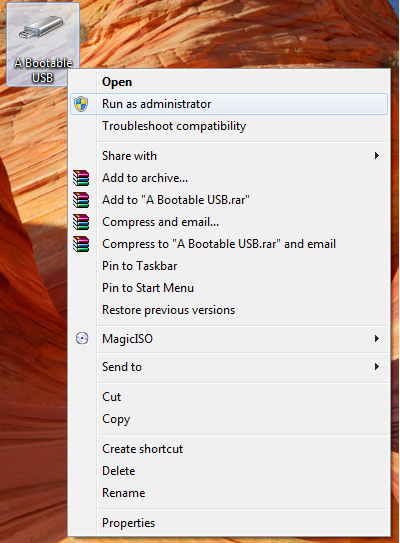The image size is (400, 543).
Task: Click the WinRAR icon beside Compress to "A Bootable USB.rar" and email
Action: tap(81, 244)
